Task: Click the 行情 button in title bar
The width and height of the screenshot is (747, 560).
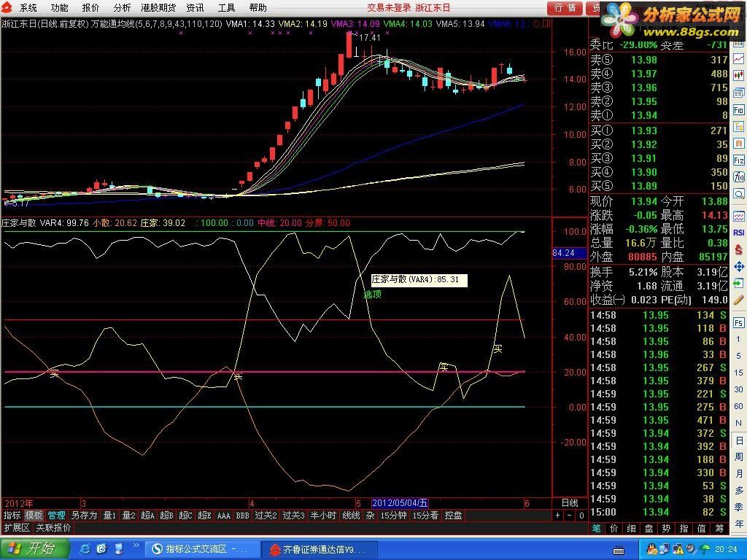Action: 565,8
